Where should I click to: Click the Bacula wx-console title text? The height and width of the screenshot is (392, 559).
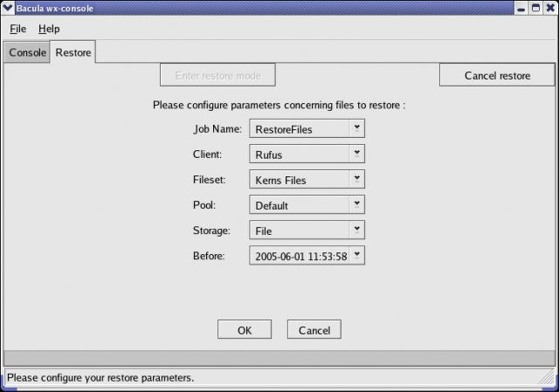(x=55, y=8)
